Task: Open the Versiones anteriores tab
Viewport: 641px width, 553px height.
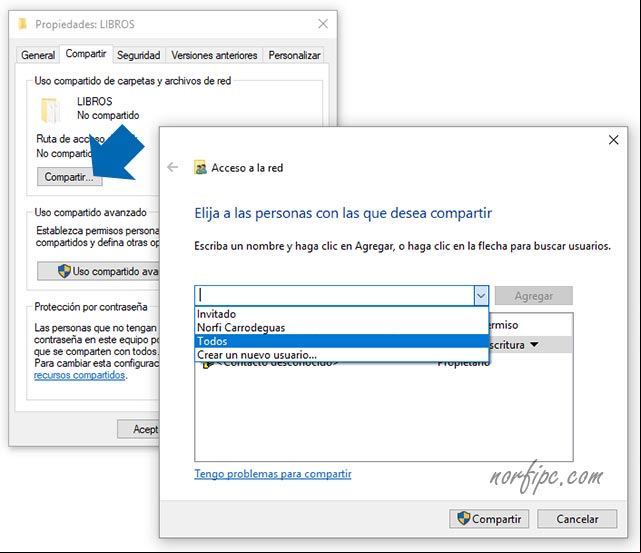Action: point(214,55)
